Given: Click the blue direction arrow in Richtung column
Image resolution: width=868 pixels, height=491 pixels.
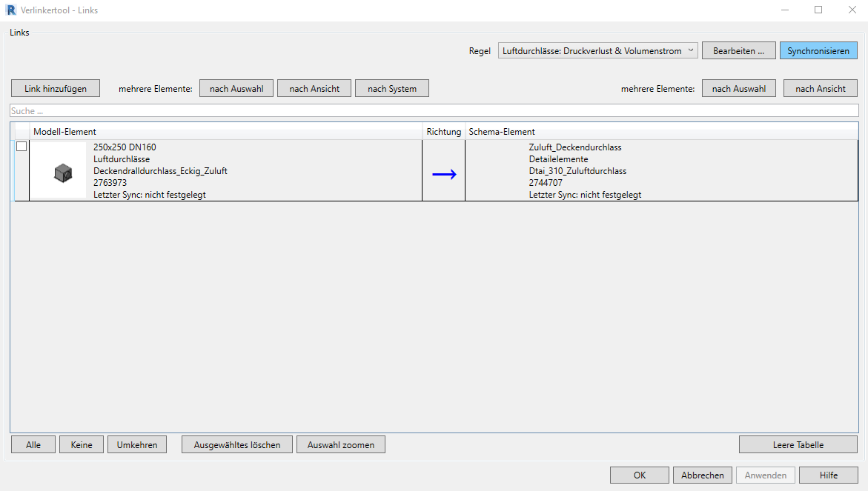Looking at the screenshot, I should pos(443,174).
